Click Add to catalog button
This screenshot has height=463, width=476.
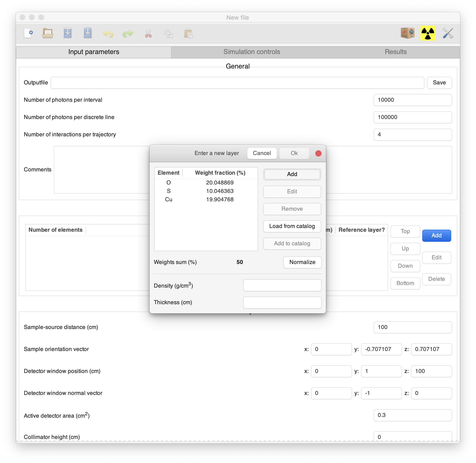292,243
